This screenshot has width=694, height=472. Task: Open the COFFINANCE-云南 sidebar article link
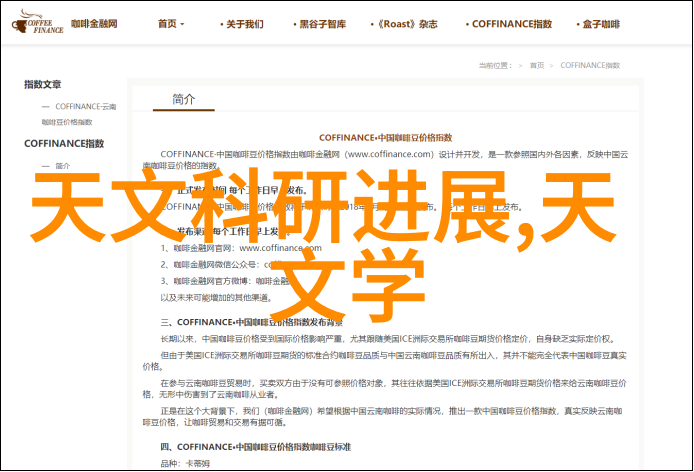(79, 114)
